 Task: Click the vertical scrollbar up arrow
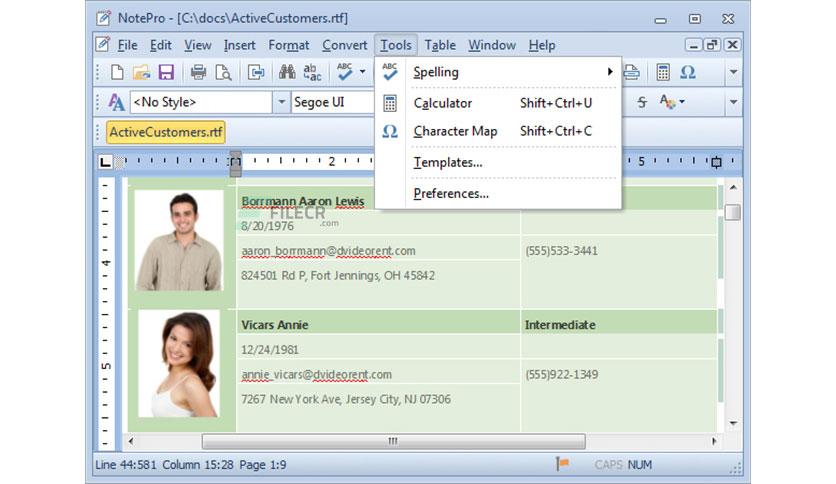733,188
